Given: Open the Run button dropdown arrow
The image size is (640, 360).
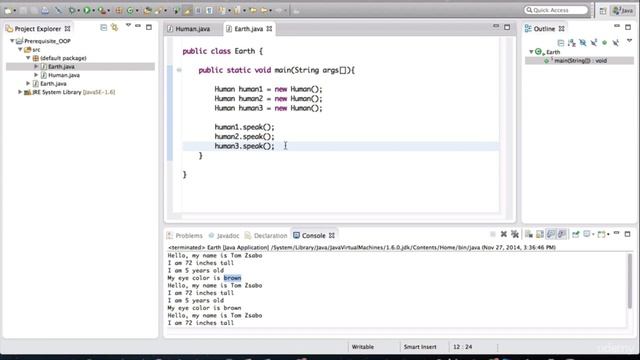Looking at the screenshot, I should 93,11.
